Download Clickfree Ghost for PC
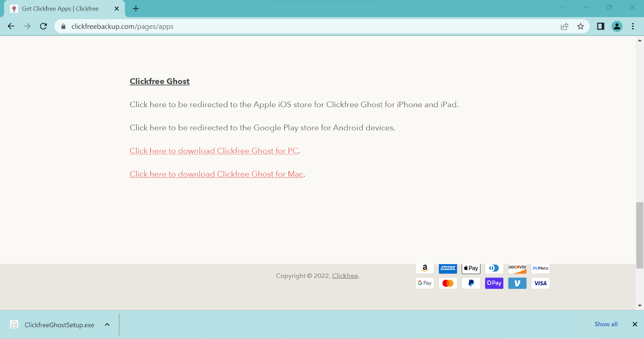Viewport: 644px width, 339px height. tap(214, 151)
